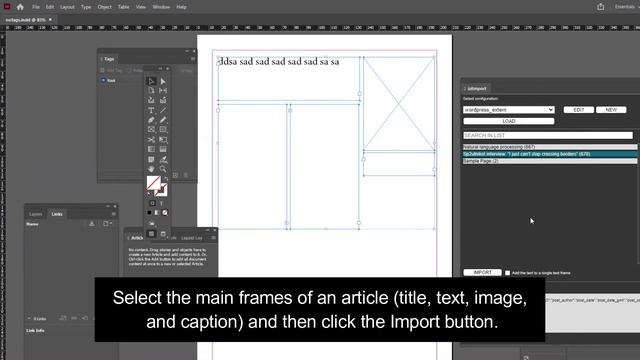Activate the Content Collector tool
Image resolution: width=640 pixels, height=360 pixels.
(x=151, y=100)
